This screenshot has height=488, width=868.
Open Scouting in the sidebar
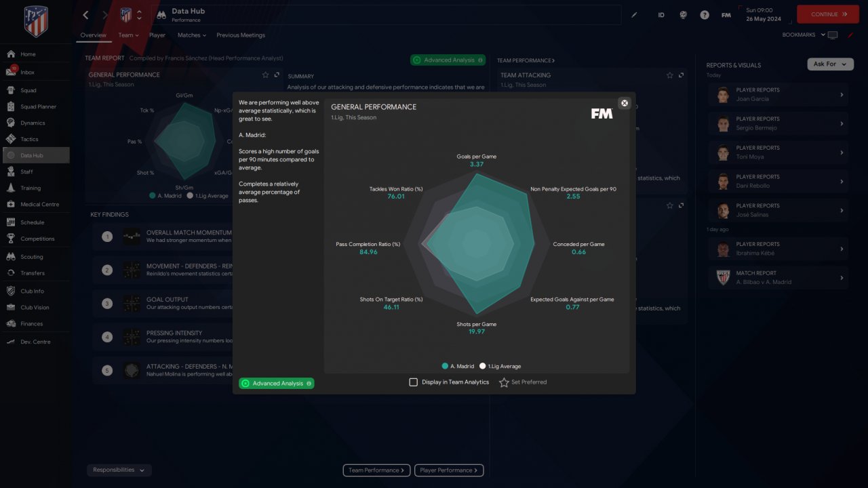[x=35, y=257]
